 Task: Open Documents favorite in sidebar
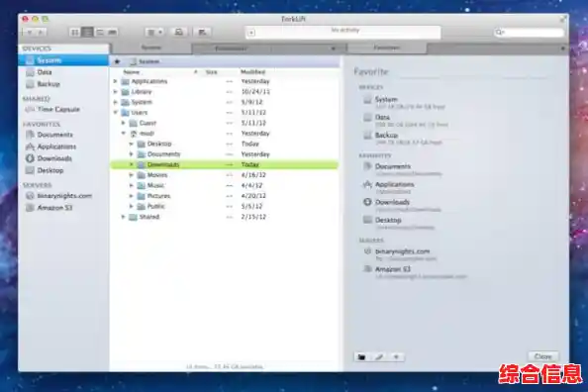click(x=63, y=135)
